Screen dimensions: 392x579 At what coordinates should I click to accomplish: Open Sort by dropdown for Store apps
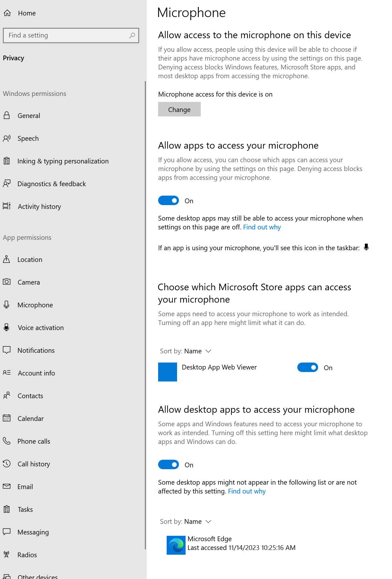pos(198,351)
